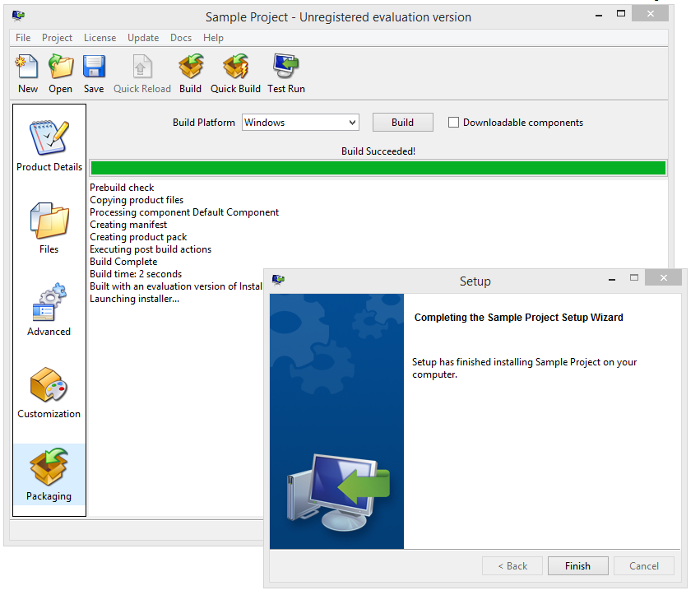Click the Back button in Setup
Image resolution: width=700 pixels, height=595 pixels.
(512, 566)
